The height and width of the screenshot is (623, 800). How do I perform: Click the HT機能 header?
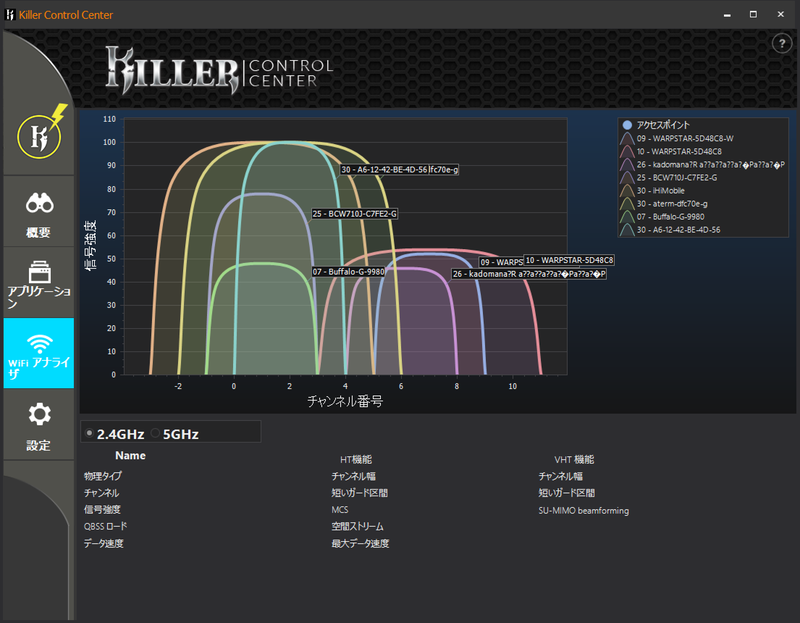point(356,460)
